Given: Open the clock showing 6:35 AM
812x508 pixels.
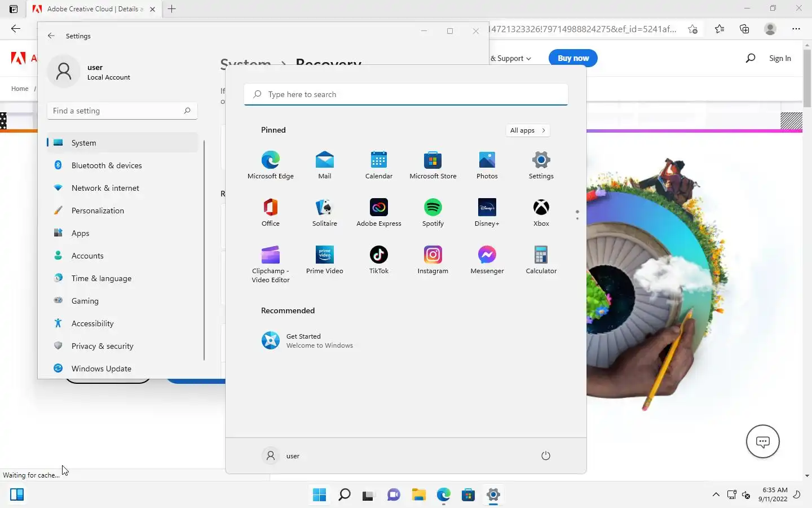Looking at the screenshot, I should pos(773,494).
